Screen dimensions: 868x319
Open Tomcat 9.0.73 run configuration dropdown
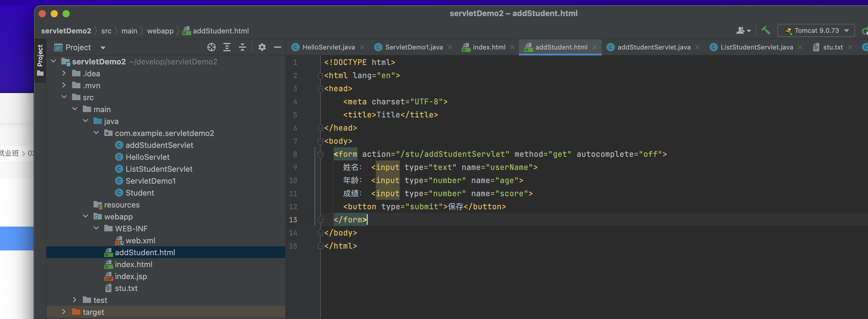click(x=816, y=30)
